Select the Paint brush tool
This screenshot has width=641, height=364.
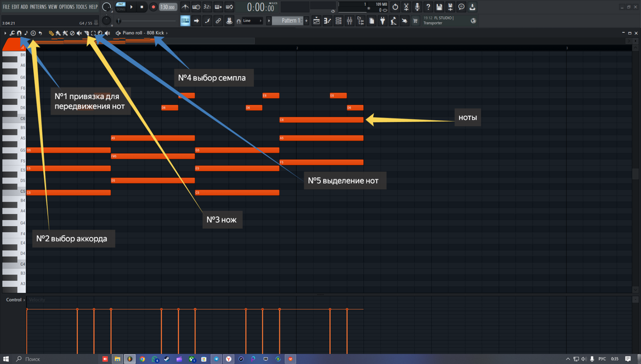pos(58,33)
